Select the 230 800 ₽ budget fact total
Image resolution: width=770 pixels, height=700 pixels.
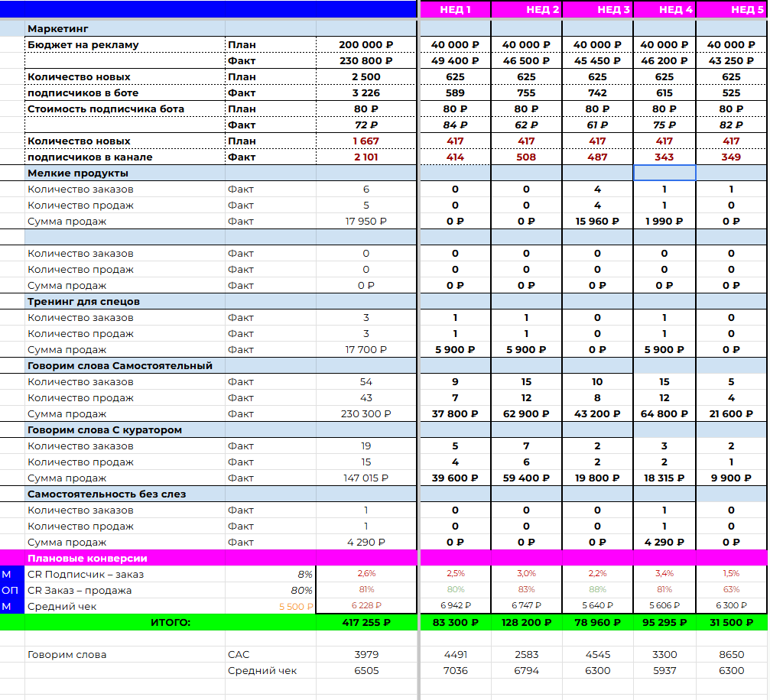[366, 61]
